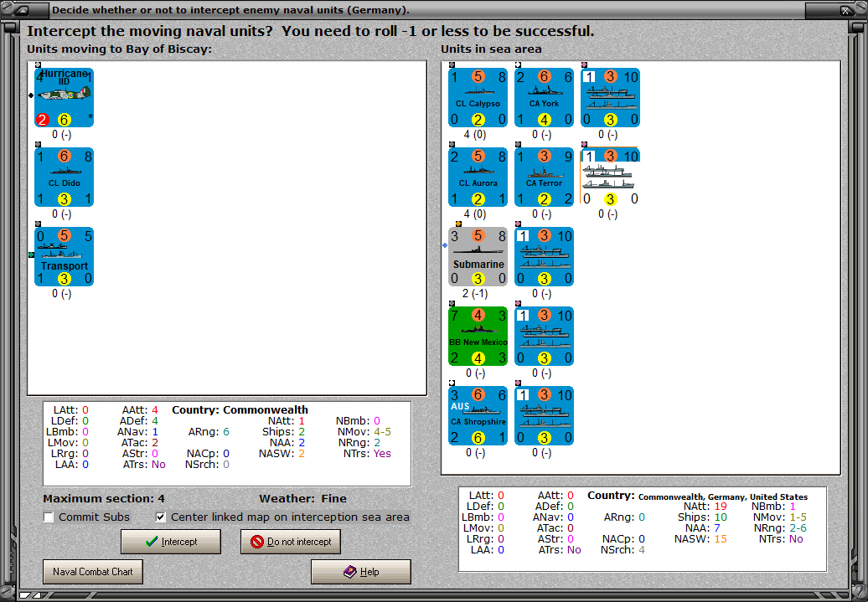Image resolution: width=868 pixels, height=602 pixels.
Task: Select the CL Aurora counter
Action: click(x=478, y=177)
